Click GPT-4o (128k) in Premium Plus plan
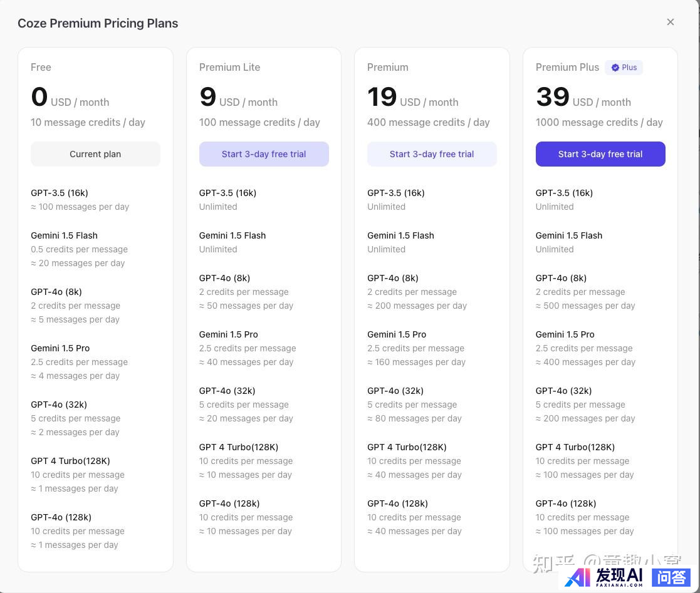Image resolution: width=700 pixels, height=593 pixels. click(566, 503)
